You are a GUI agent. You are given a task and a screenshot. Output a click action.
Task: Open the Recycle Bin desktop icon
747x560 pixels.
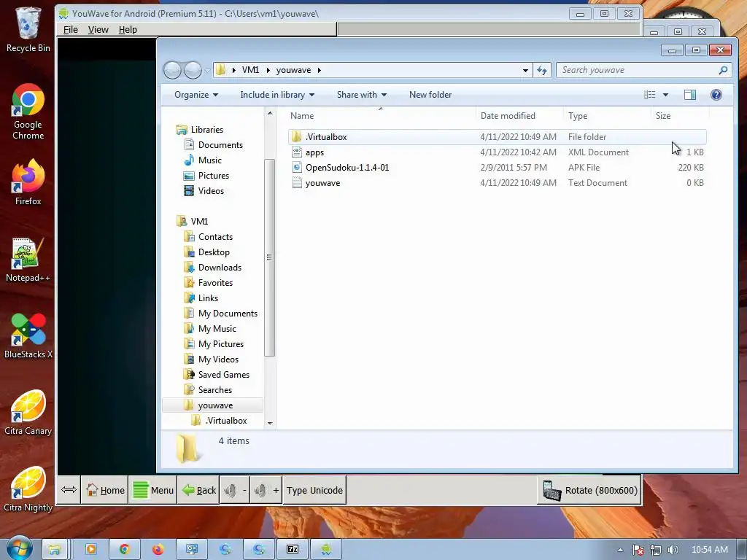tap(28, 29)
